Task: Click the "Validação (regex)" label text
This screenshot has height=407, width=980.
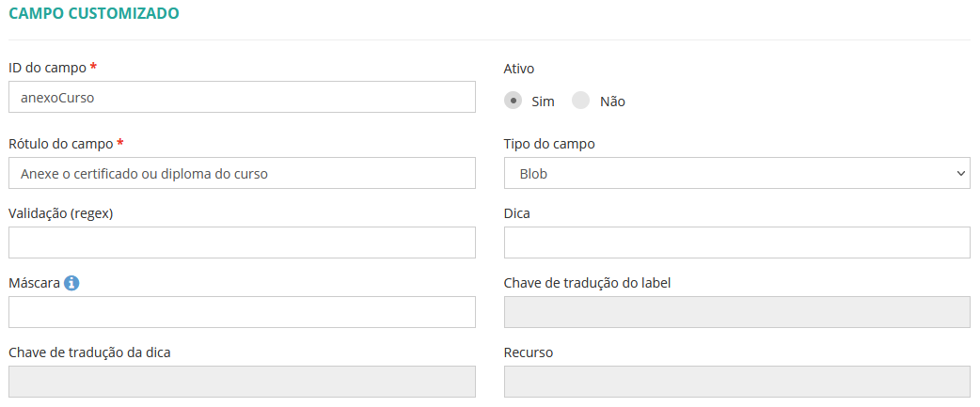Action: pyautogui.click(x=60, y=213)
